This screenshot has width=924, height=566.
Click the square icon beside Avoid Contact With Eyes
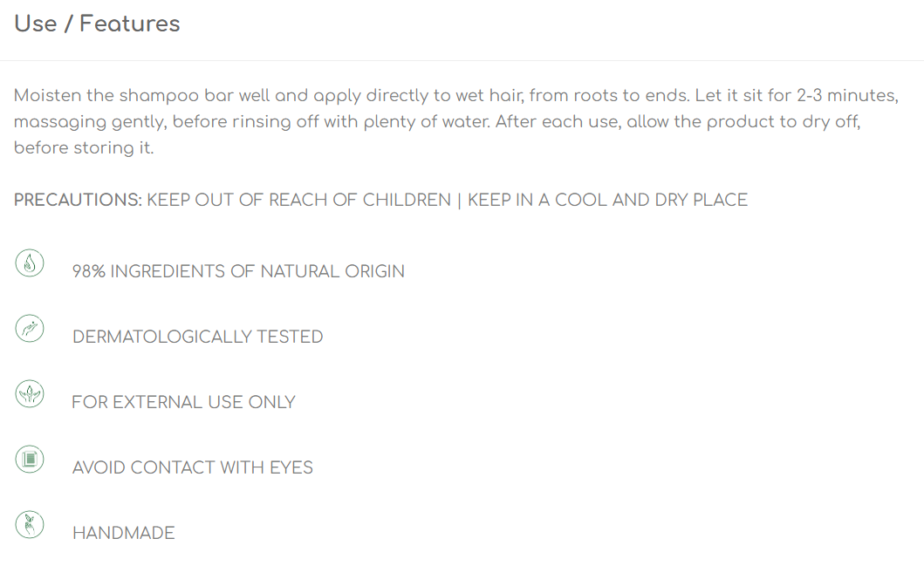(x=30, y=460)
